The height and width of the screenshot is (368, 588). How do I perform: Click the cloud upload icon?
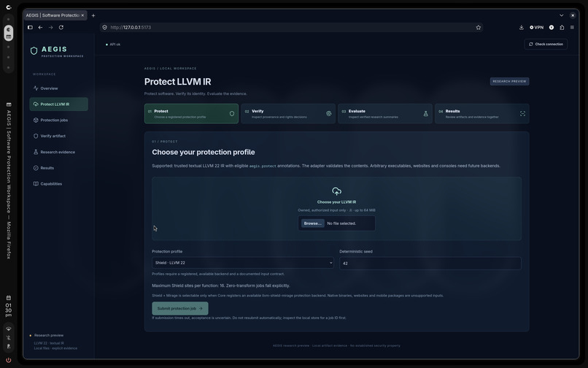point(336,191)
